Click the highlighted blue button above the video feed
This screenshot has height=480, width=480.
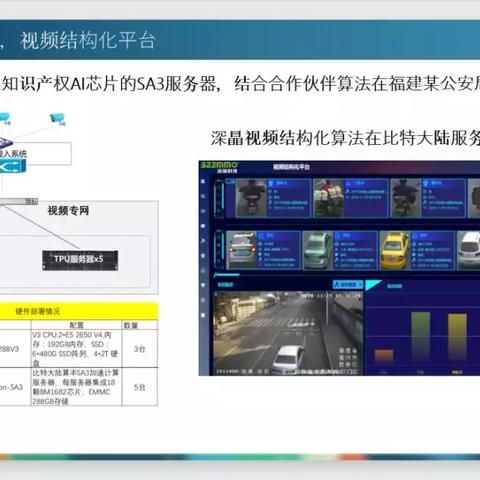348,284
